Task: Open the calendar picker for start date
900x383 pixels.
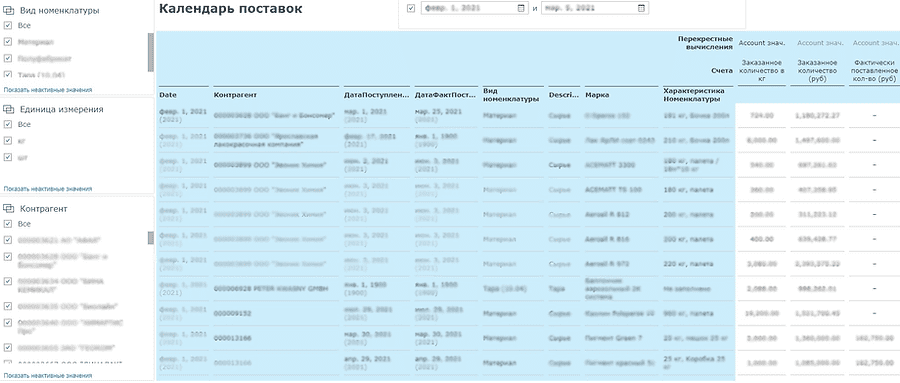Action: coord(521,9)
